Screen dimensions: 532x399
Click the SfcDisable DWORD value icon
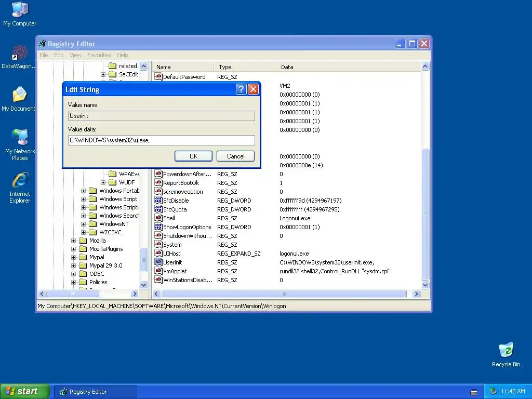point(158,200)
